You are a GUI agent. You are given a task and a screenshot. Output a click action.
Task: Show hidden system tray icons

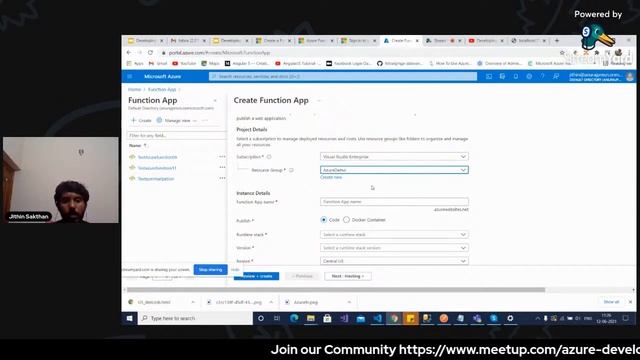pos(538,318)
